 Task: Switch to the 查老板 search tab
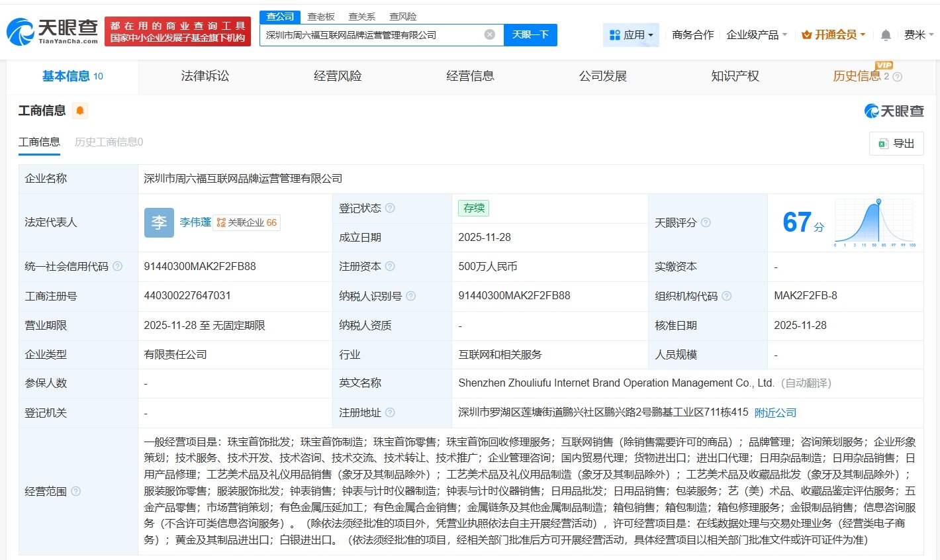(x=320, y=16)
